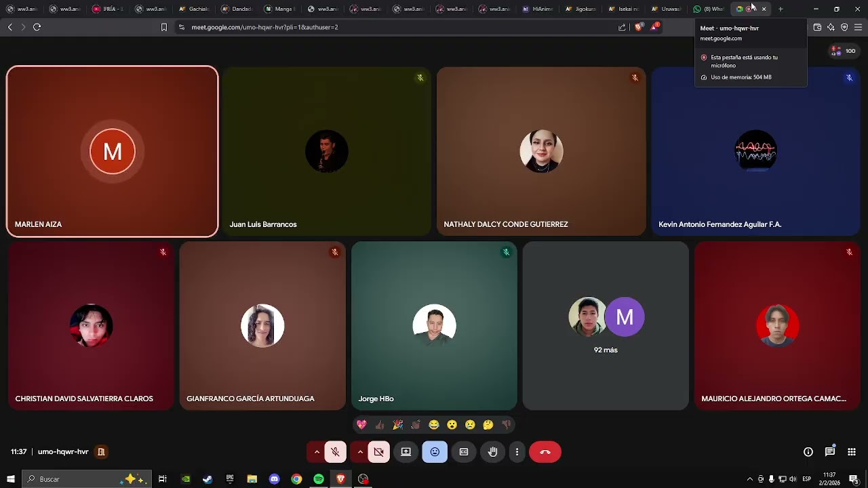Bookmark this page
This screenshot has width=868, height=488.
pos(163,27)
